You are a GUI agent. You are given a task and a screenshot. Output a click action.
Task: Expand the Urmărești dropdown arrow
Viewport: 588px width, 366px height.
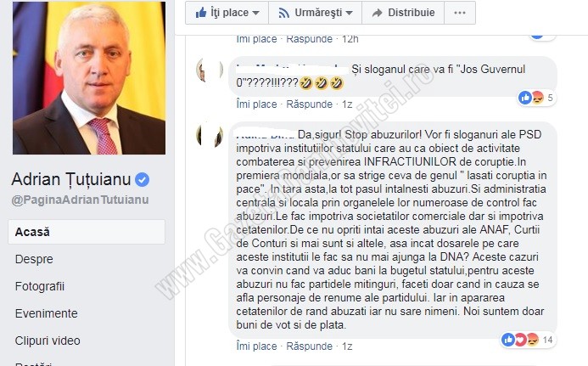click(x=349, y=13)
